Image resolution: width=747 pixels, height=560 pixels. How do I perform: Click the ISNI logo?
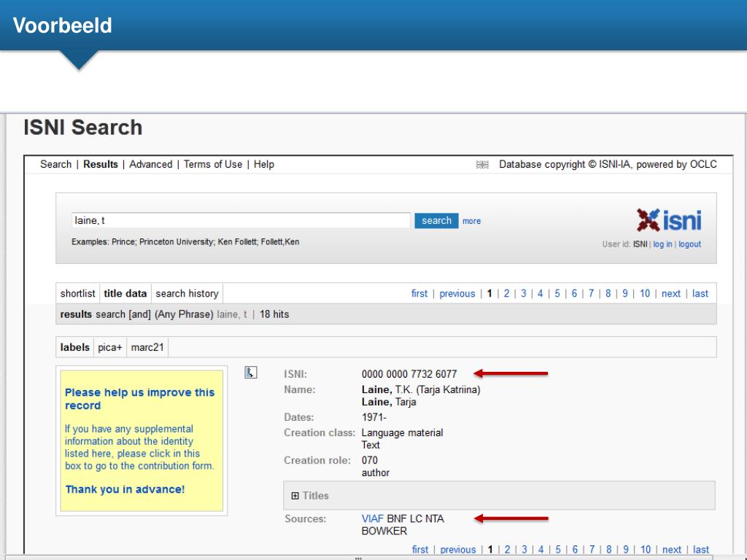669,220
